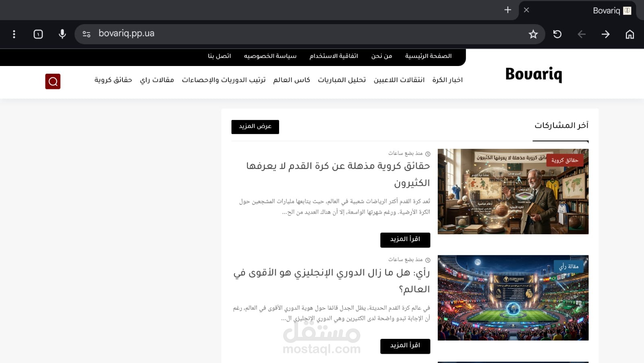Open اتفاقية الاستخدام in top menu

[x=333, y=56]
